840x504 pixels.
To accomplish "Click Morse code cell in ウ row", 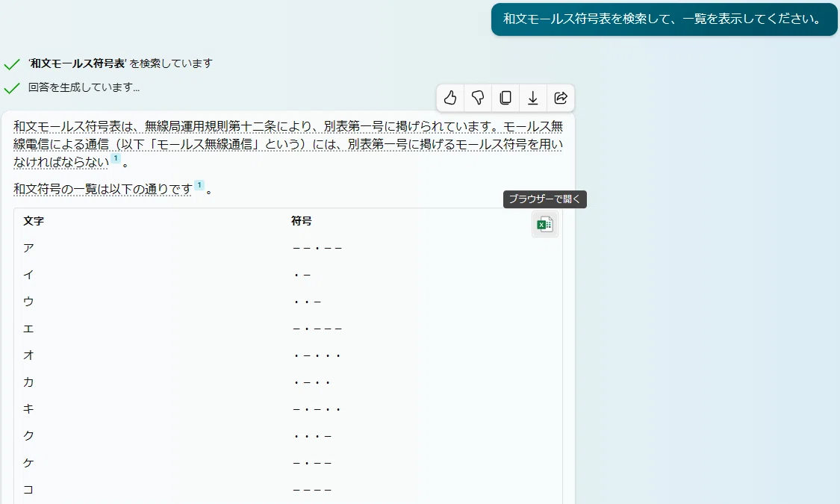I will 307,302.
